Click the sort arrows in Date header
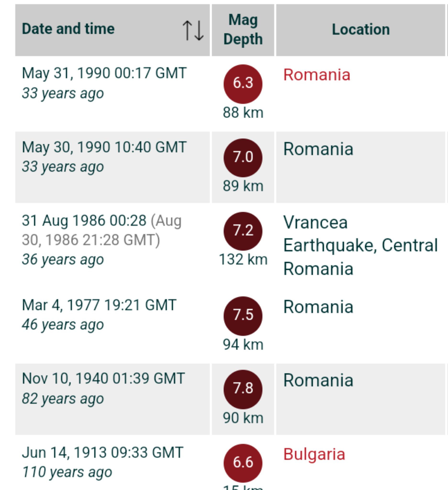This screenshot has width=448, height=490. [193, 30]
